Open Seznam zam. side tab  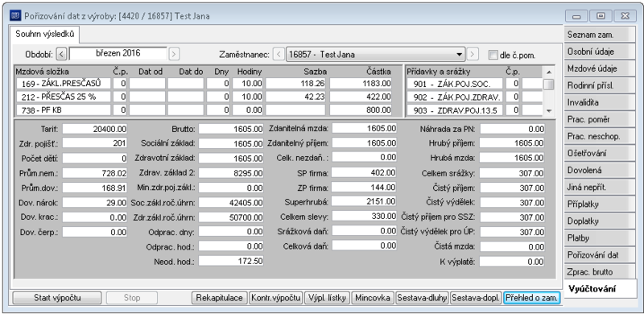[x=599, y=35]
